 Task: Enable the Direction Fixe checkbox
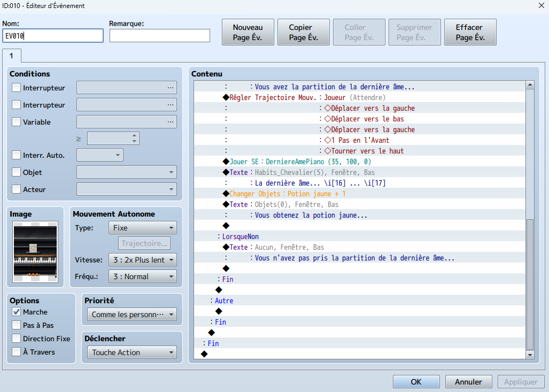coord(17,339)
